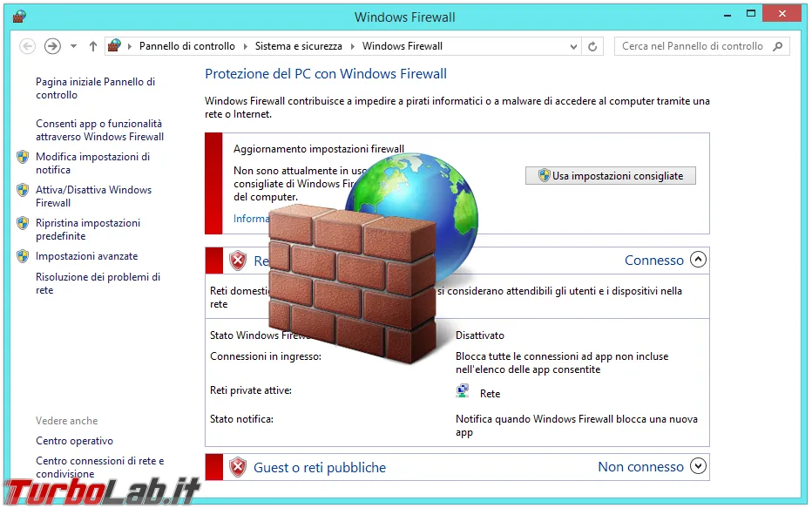Click the firewall icon in address bar
This screenshot has height=508, width=812.
click(x=114, y=46)
